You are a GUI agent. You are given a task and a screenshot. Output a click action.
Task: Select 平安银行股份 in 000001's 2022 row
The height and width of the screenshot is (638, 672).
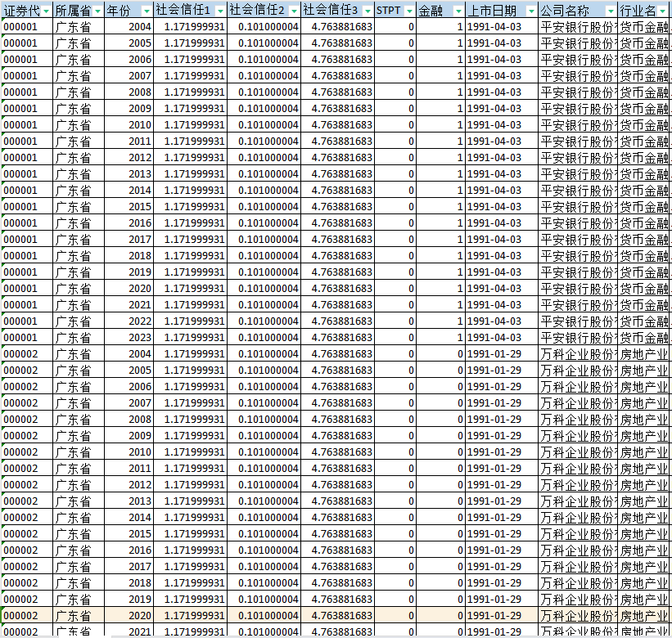(x=578, y=321)
